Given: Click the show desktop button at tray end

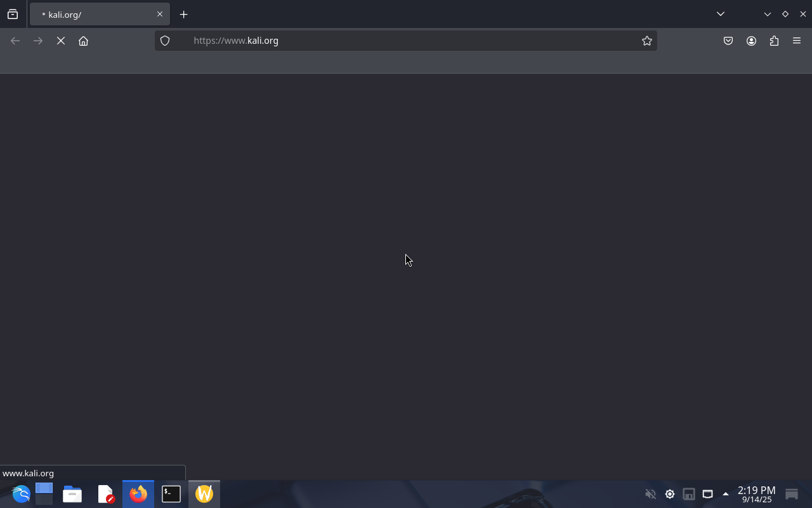Looking at the screenshot, I should tap(792, 493).
